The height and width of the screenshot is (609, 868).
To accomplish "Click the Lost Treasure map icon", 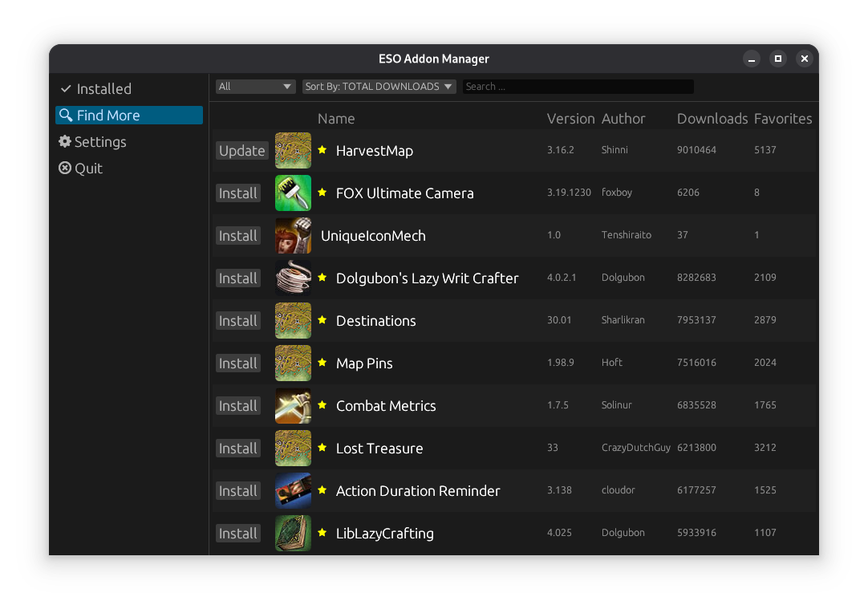I will pyautogui.click(x=293, y=448).
